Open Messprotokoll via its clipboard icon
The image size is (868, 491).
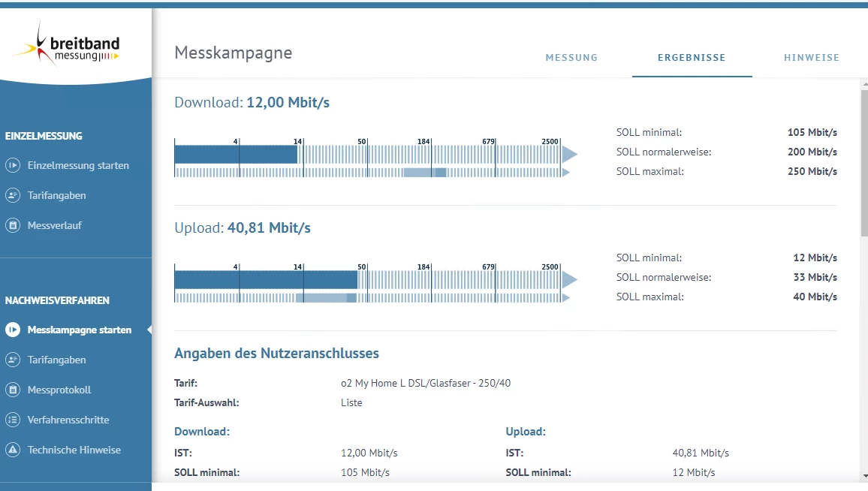[x=13, y=390]
